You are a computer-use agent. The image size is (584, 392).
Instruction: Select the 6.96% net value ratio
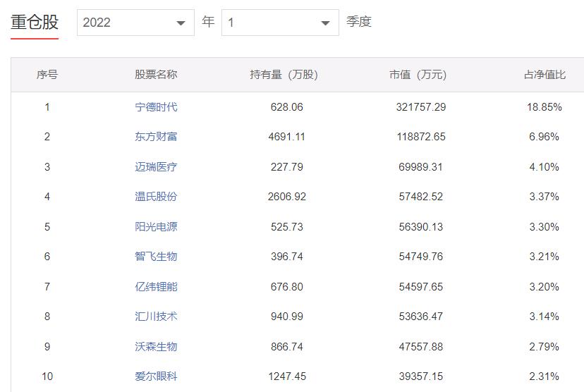pos(544,137)
